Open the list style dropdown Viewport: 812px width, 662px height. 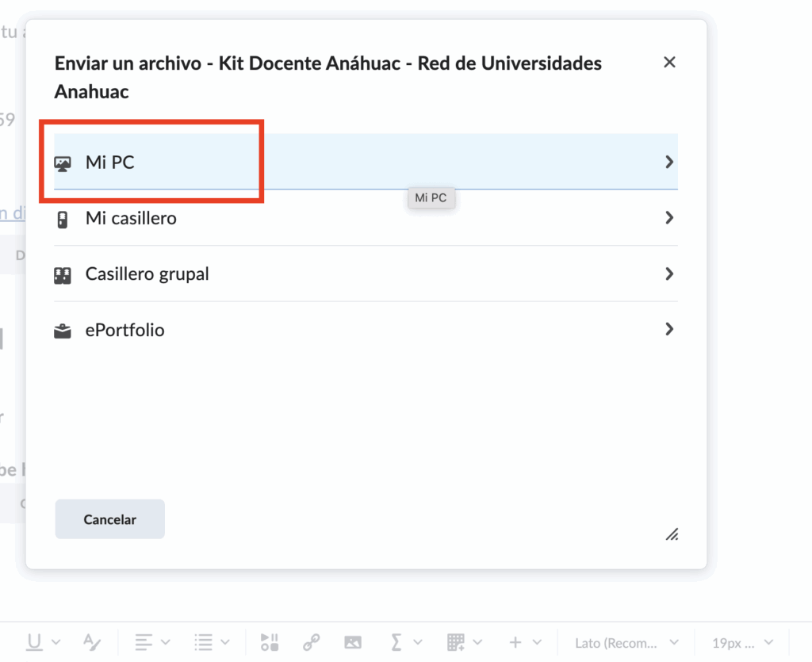click(213, 642)
